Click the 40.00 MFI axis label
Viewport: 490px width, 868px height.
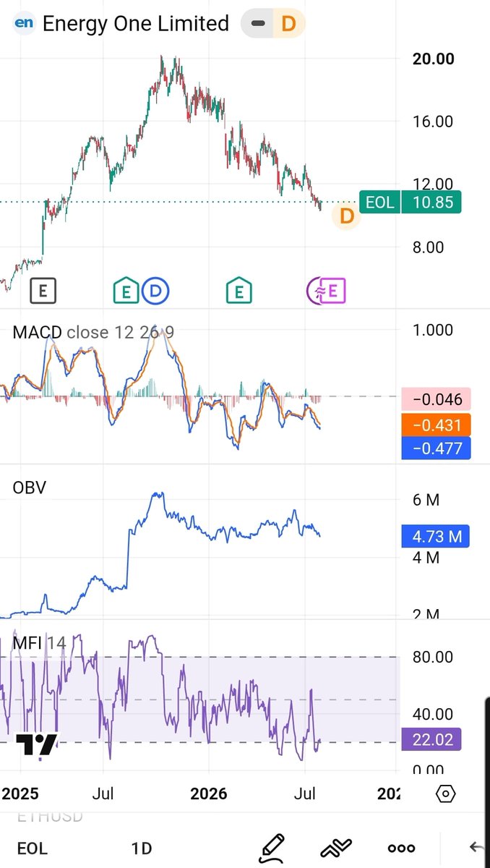coord(433,714)
